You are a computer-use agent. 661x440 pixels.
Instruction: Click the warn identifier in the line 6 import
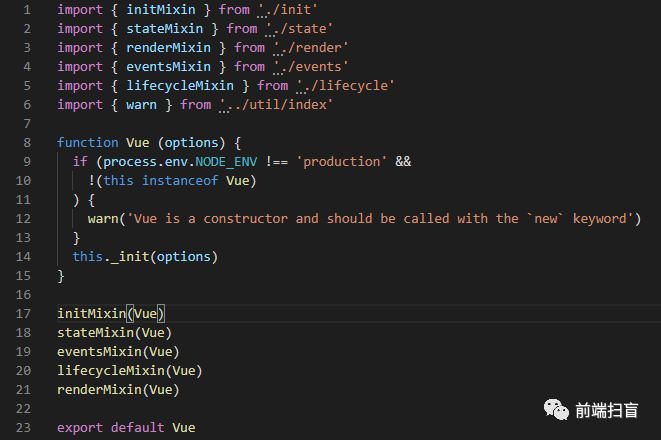tap(142, 105)
